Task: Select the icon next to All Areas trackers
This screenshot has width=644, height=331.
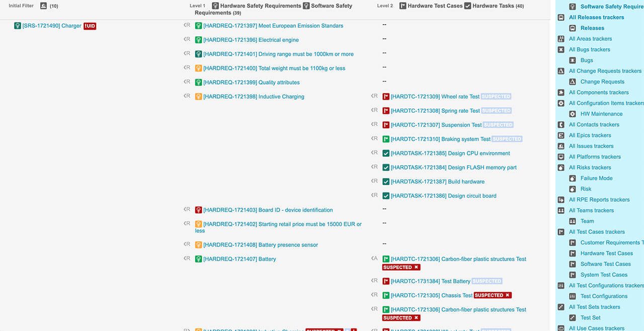Action: click(x=561, y=39)
